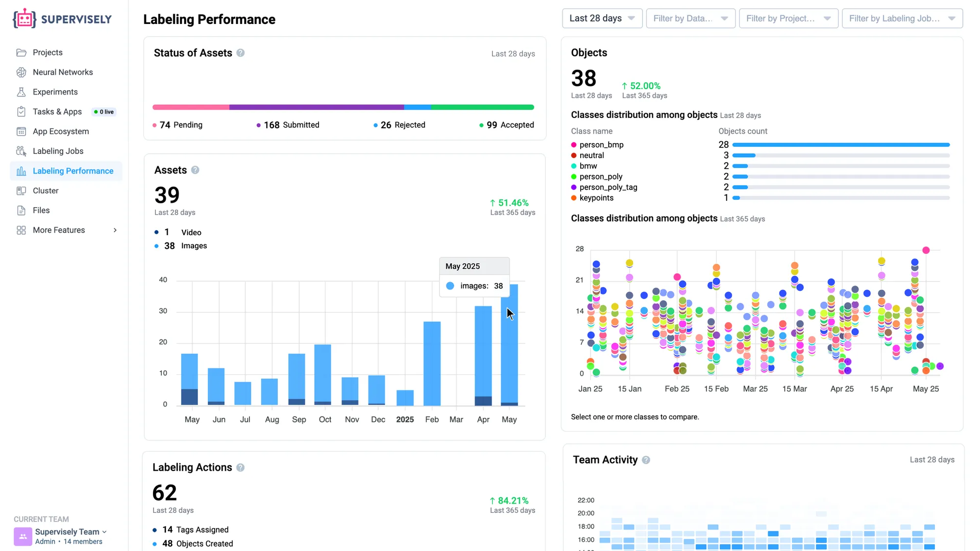Open help icon next to Labeling Actions

241,467
